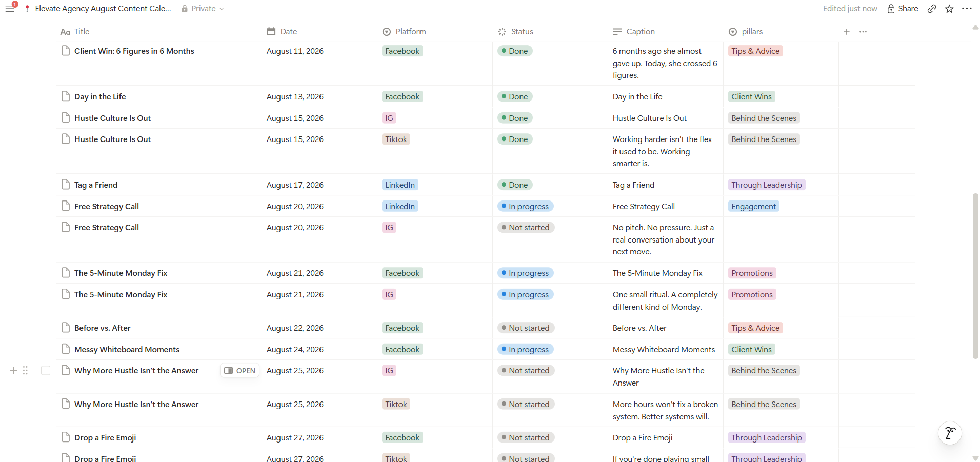Click the copy link icon

pos(932,9)
